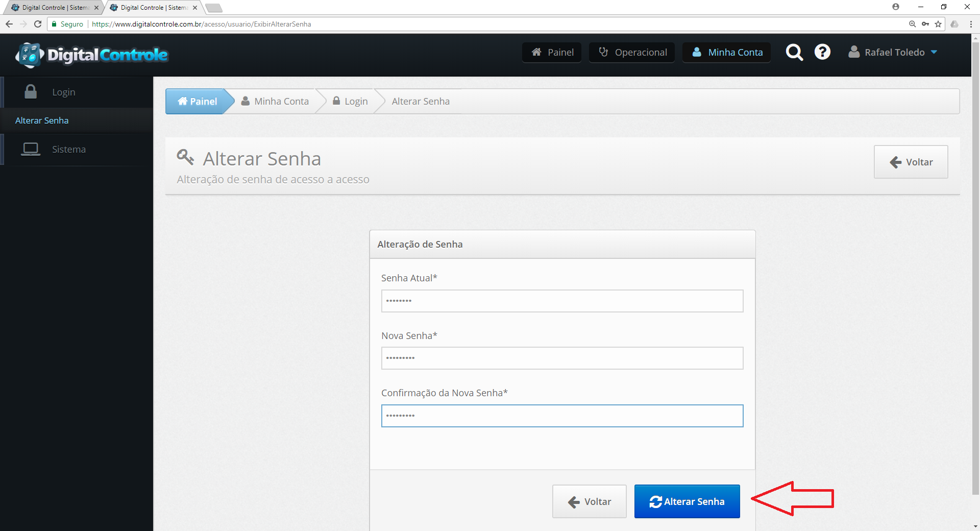Open the zoom control in address bar
Viewport: 980px width, 531px height.
912,24
